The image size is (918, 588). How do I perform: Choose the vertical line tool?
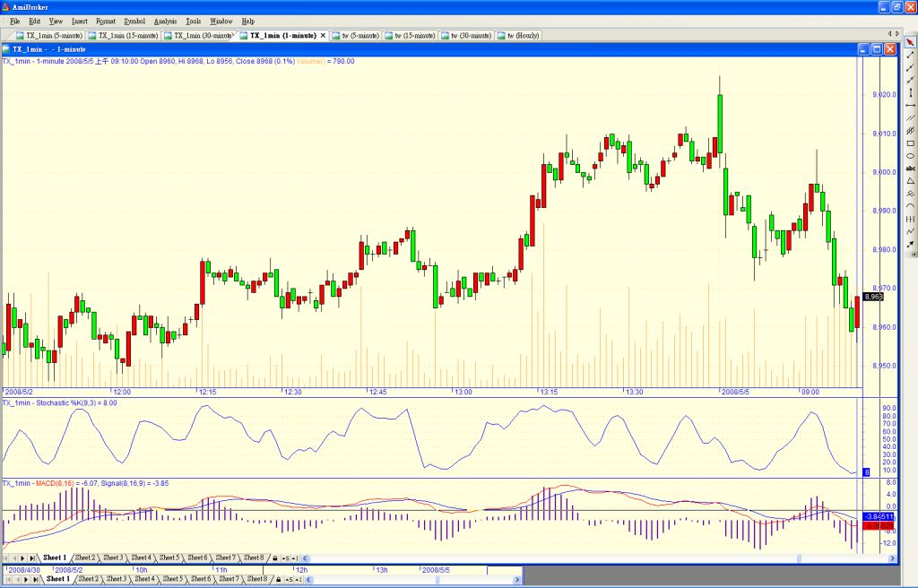click(x=911, y=92)
